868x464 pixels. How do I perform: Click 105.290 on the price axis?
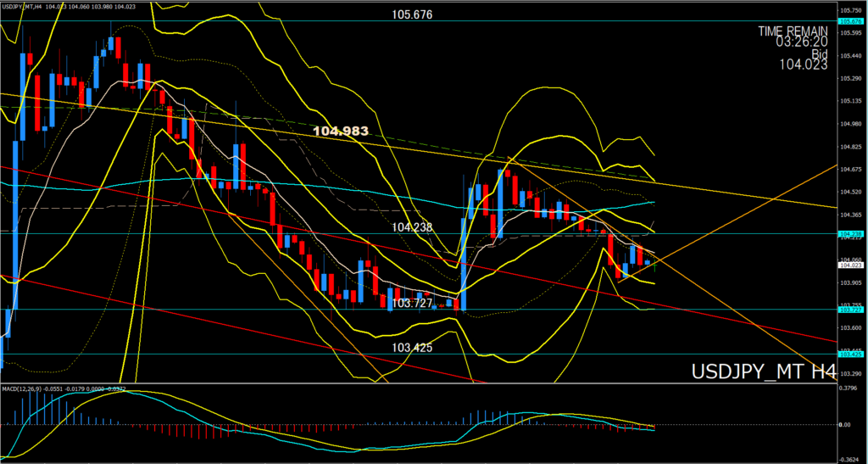coord(850,79)
